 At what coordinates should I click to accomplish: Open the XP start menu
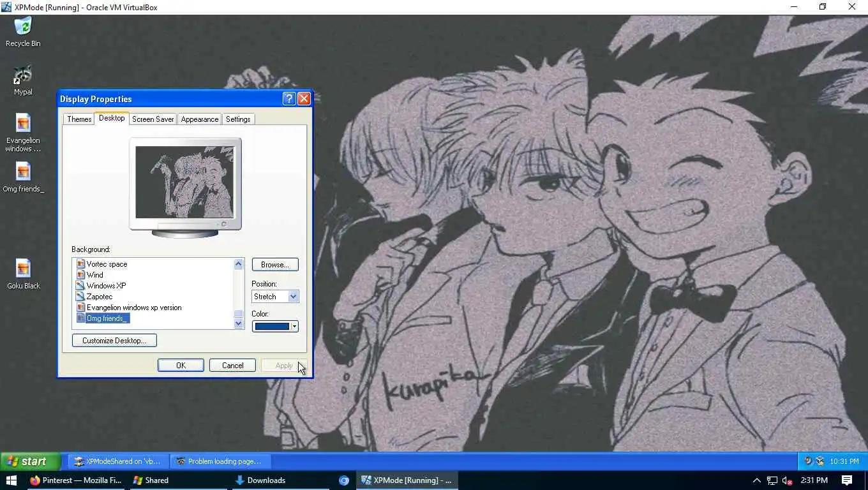(30, 461)
